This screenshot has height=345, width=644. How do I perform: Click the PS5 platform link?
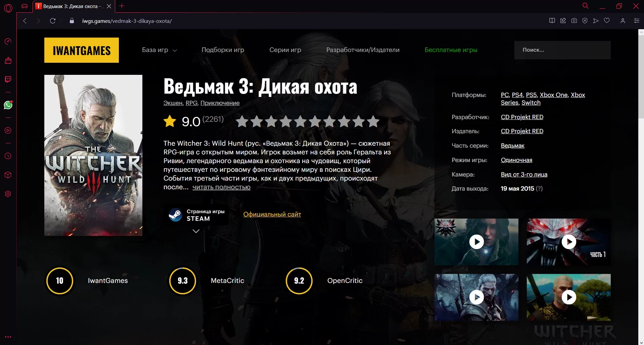pyautogui.click(x=531, y=95)
